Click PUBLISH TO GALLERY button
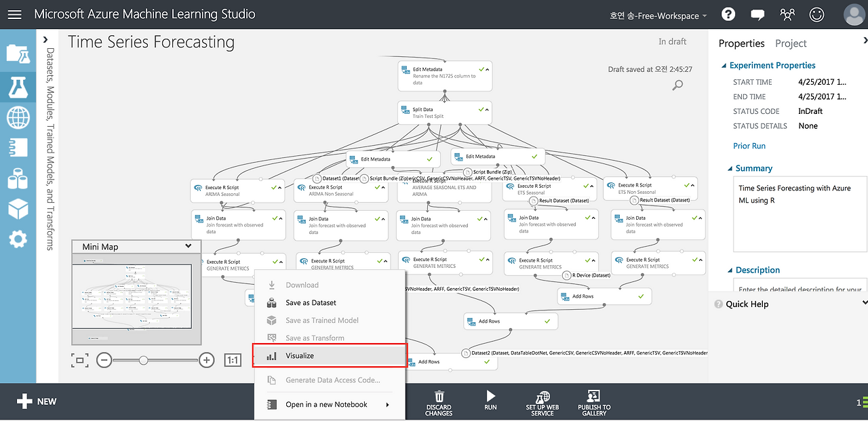 (x=594, y=403)
